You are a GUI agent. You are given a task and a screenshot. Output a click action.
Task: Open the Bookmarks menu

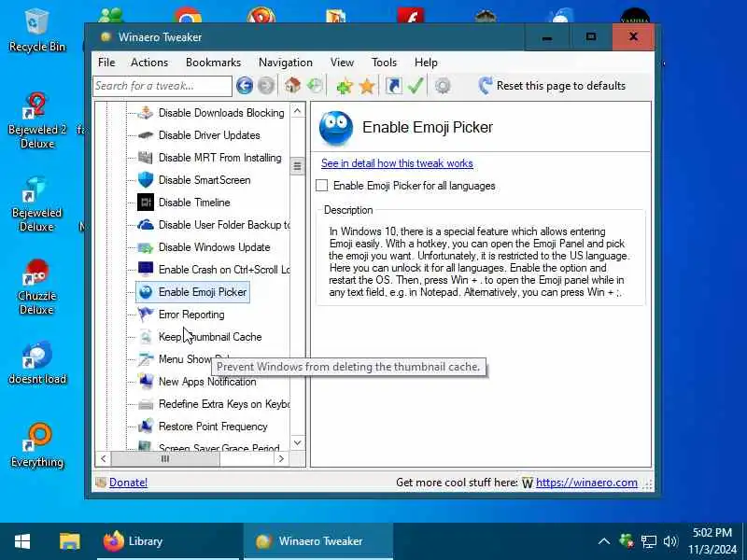214,63
